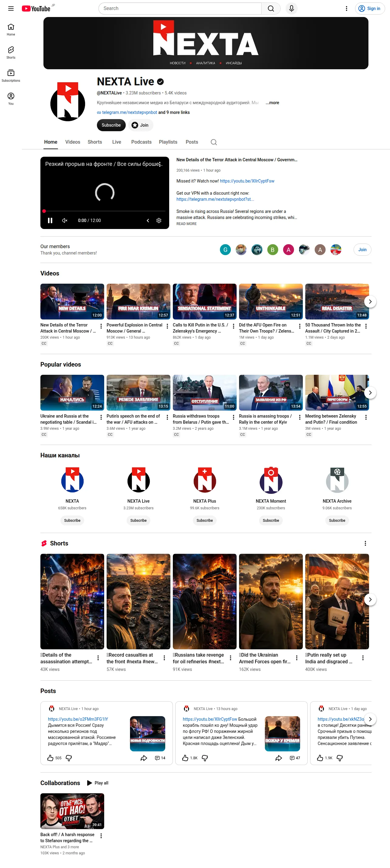This screenshot has height=868, width=390.
Task: Go to the YouTube home logo
Action: (36, 9)
